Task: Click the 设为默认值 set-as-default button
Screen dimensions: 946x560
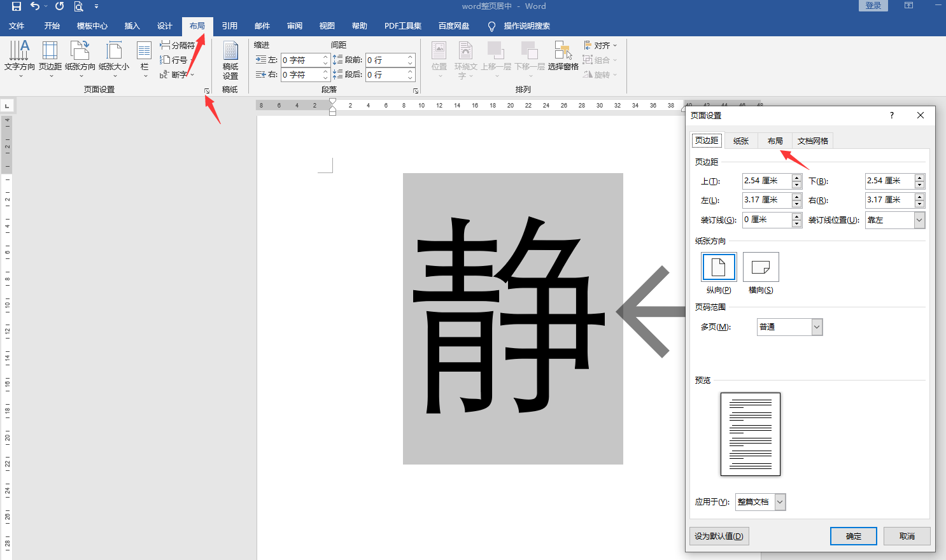Action: tap(718, 536)
